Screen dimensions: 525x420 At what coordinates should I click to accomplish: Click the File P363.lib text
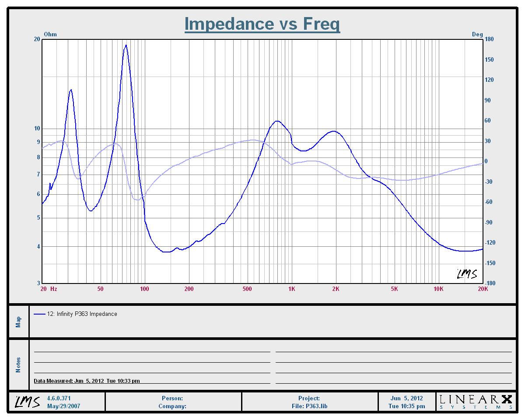(x=309, y=406)
